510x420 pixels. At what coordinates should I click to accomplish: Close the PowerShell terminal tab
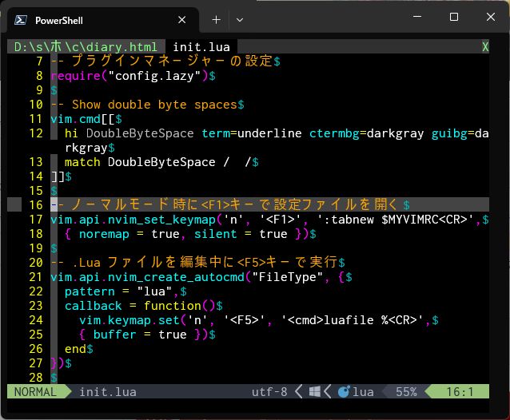tap(182, 20)
